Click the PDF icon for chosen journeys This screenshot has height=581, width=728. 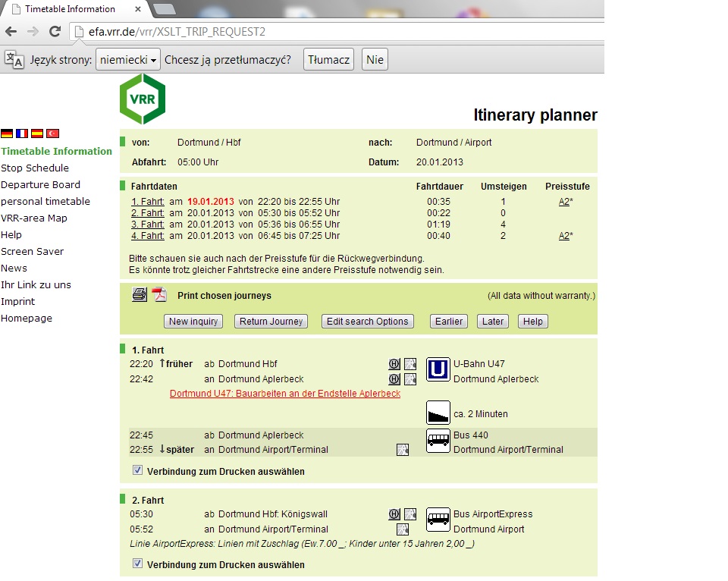tap(160, 294)
